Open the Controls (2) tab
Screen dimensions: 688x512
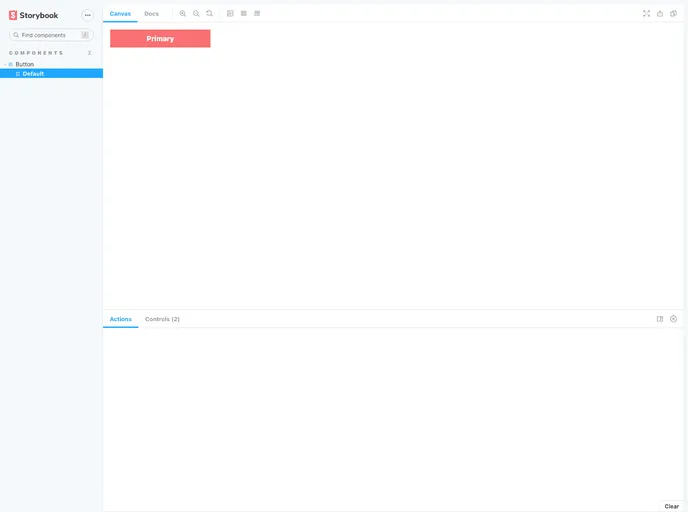point(162,319)
